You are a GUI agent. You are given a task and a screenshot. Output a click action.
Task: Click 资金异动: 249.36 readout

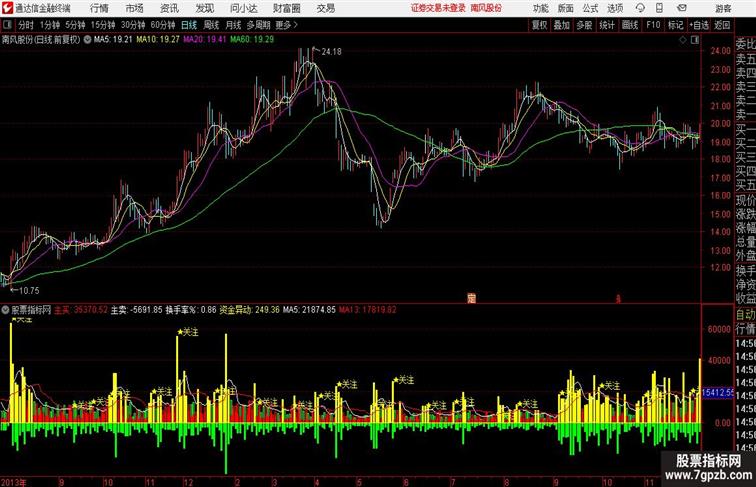tap(249, 310)
